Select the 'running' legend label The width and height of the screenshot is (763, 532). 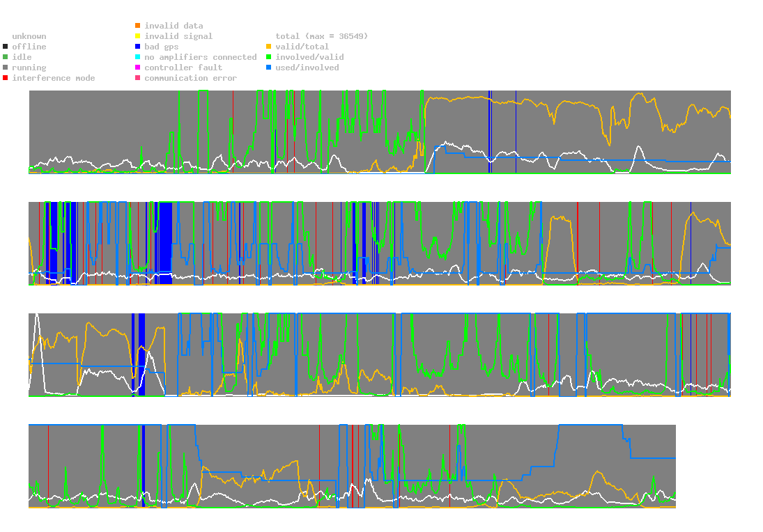(x=29, y=68)
